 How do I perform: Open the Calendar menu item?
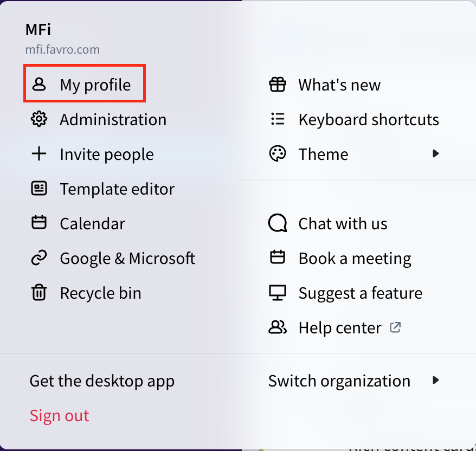tap(92, 223)
